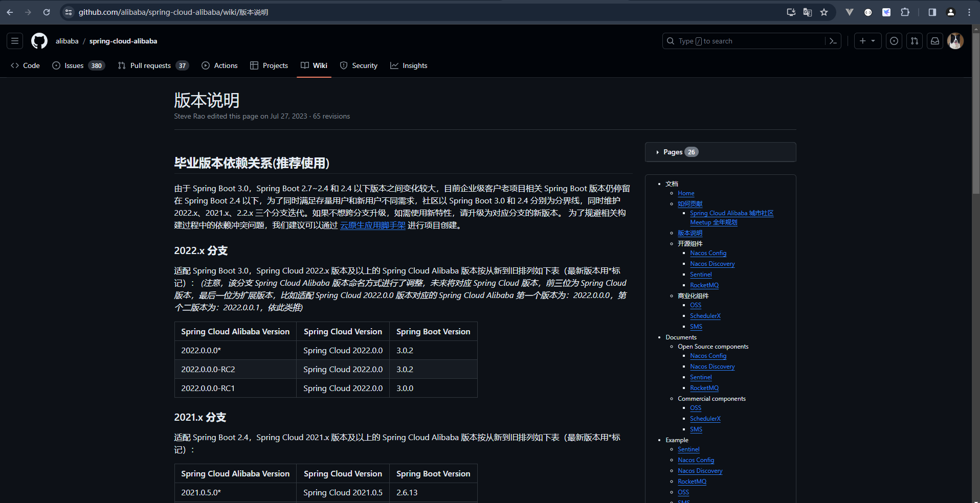The height and width of the screenshot is (503, 980).
Task: Open GitHub global navigation hamburger menu
Action: coord(15,41)
